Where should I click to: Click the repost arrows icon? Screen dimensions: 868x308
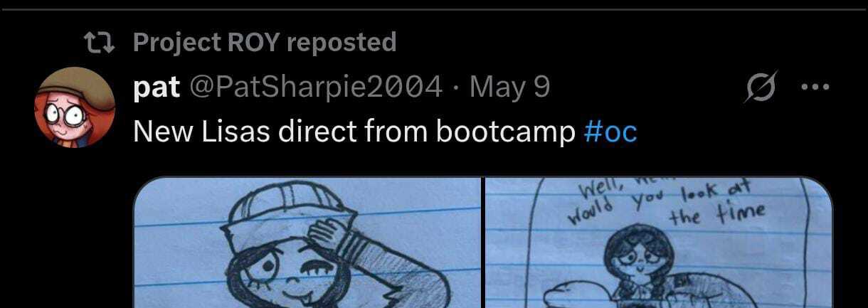coord(98,44)
